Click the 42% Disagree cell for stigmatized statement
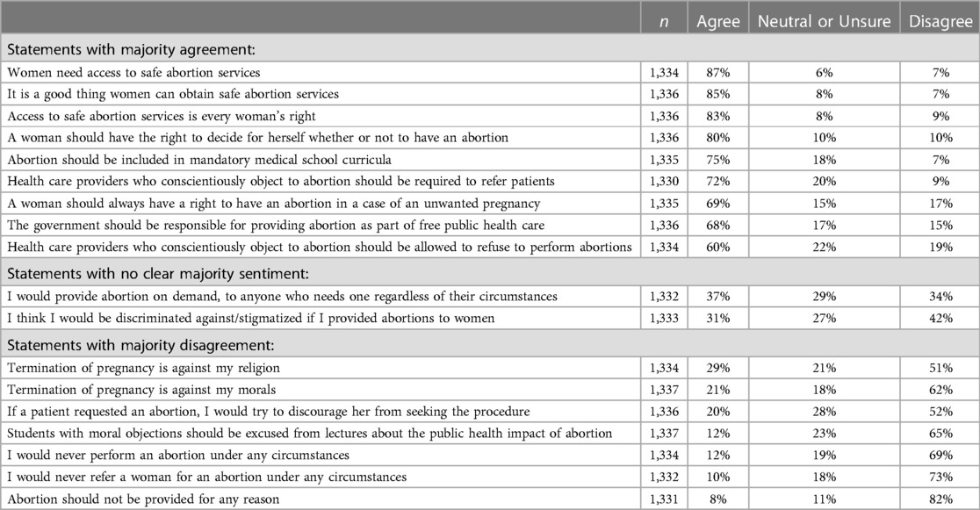This screenshot has height=510, width=980. point(940,318)
